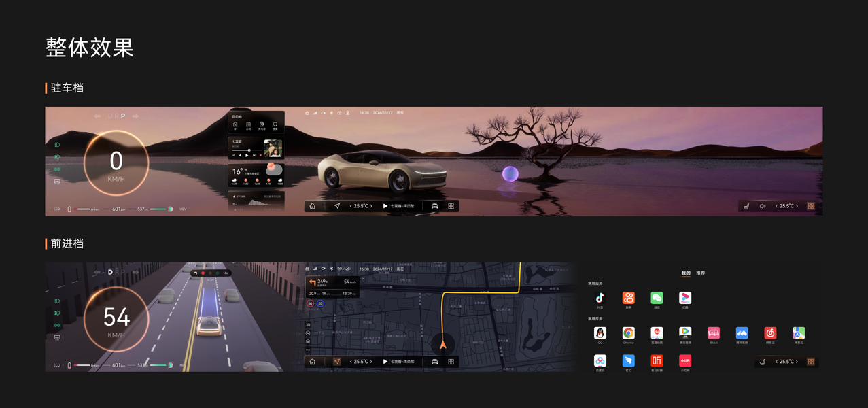The width and height of the screenshot is (868, 408).
Task: Tap navigation arrow in parking screen center dock
Action: 337,206
